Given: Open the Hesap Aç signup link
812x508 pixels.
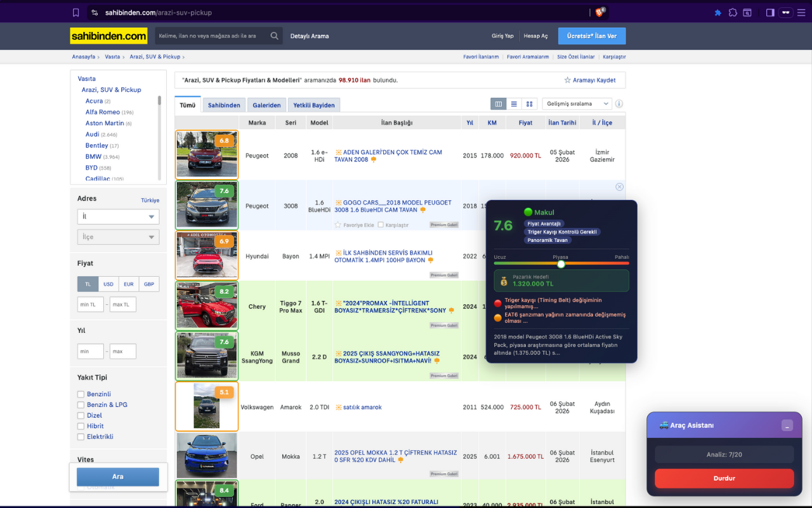Looking at the screenshot, I should pyautogui.click(x=535, y=36).
